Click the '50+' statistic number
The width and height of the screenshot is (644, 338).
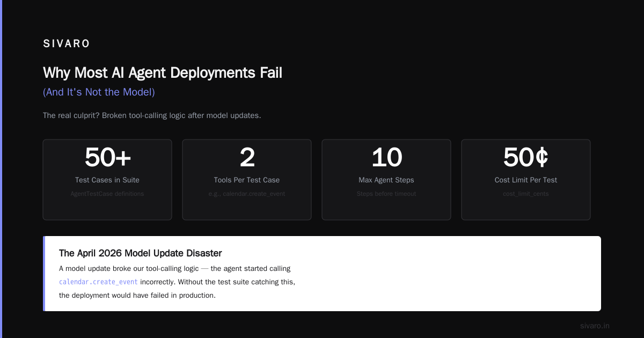tap(107, 158)
